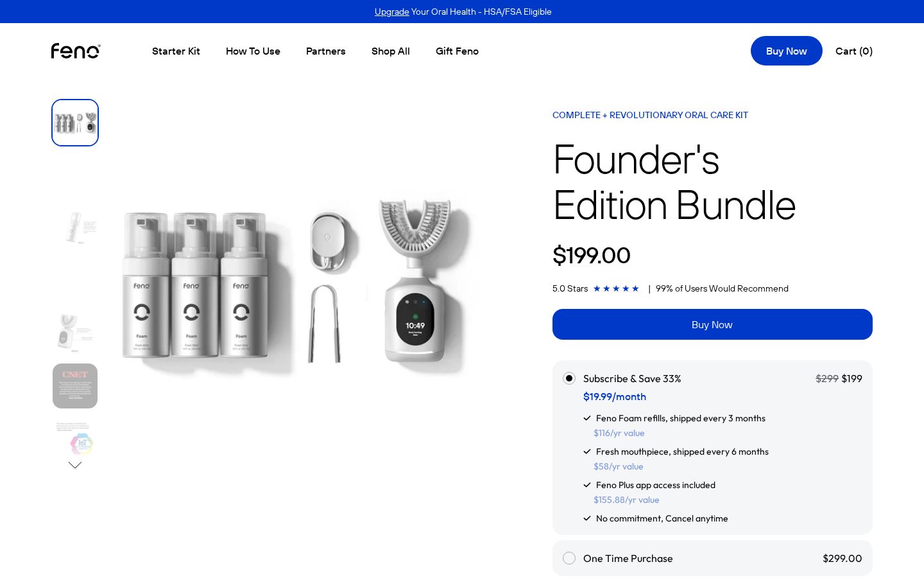The image size is (924, 578).
Task: Click the $199.00 price text
Action: click(592, 255)
